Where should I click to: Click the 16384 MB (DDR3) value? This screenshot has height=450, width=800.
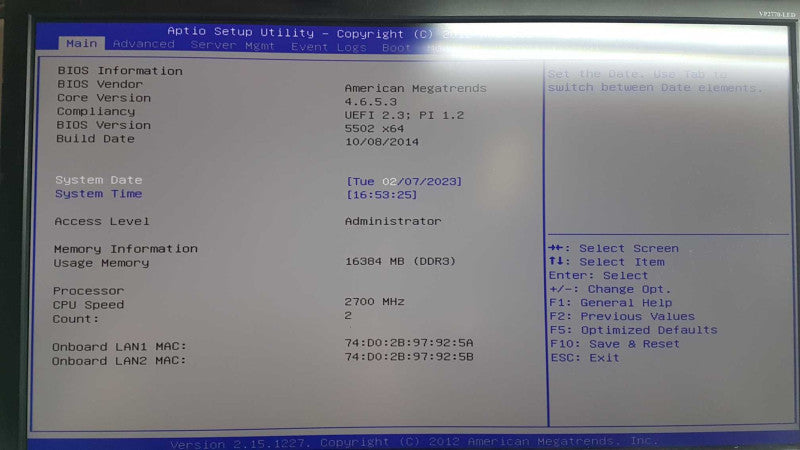coord(400,261)
